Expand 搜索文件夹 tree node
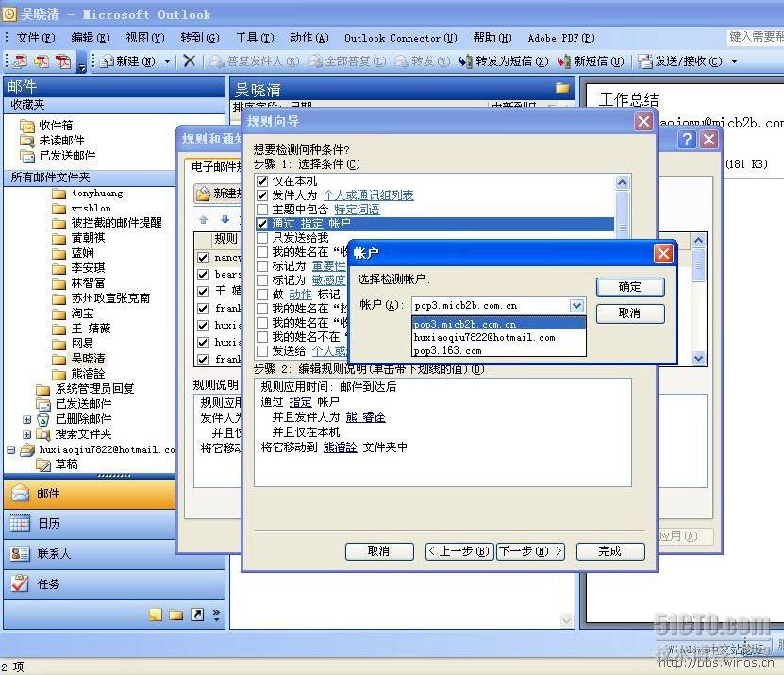784x675 pixels. (27, 435)
